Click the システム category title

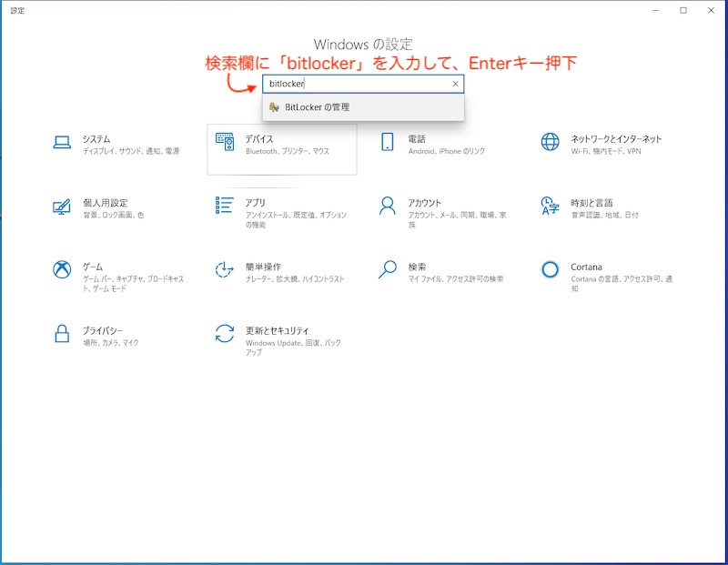tap(96, 139)
